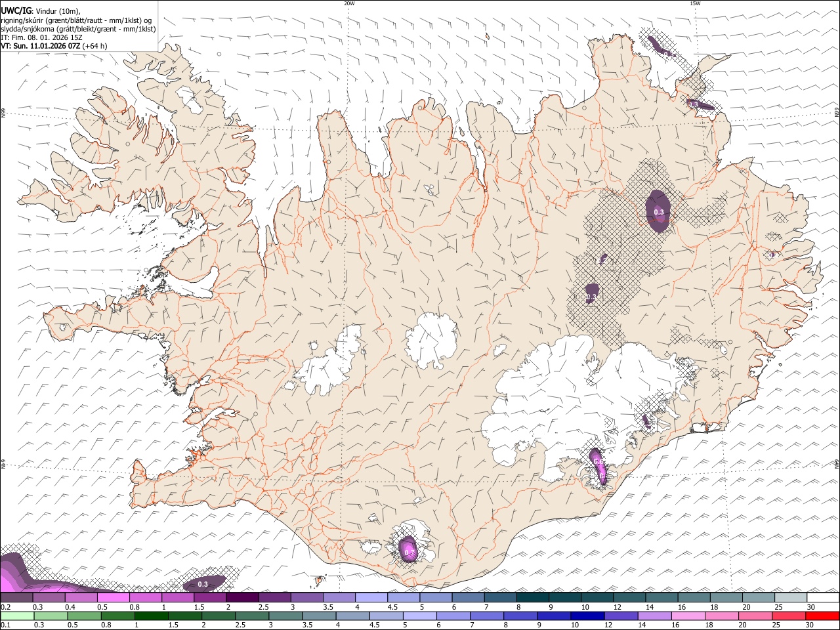Click the 0.3 label on the offshore purple patch
The width and height of the screenshot is (840, 630).
pyautogui.click(x=203, y=584)
